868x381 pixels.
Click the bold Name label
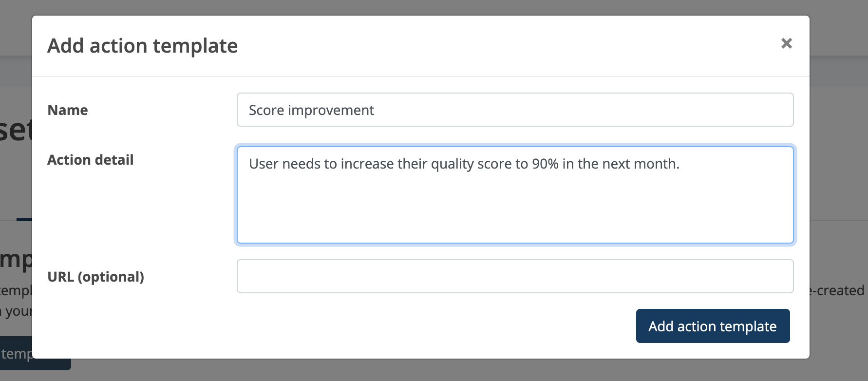click(67, 110)
